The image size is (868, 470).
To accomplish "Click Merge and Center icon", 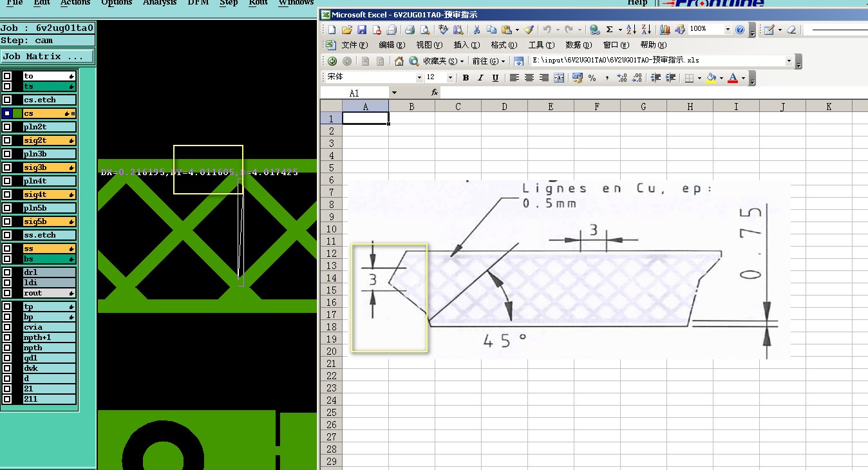I will tap(559, 78).
